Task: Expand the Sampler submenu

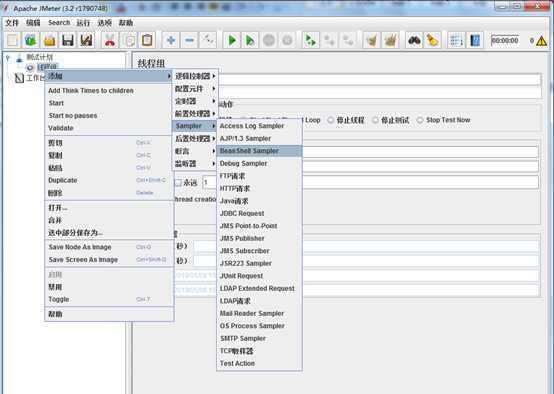Action: (x=195, y=126)
